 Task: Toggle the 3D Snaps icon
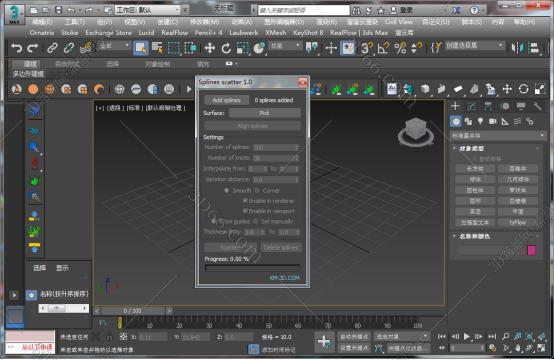click(367, 48)
